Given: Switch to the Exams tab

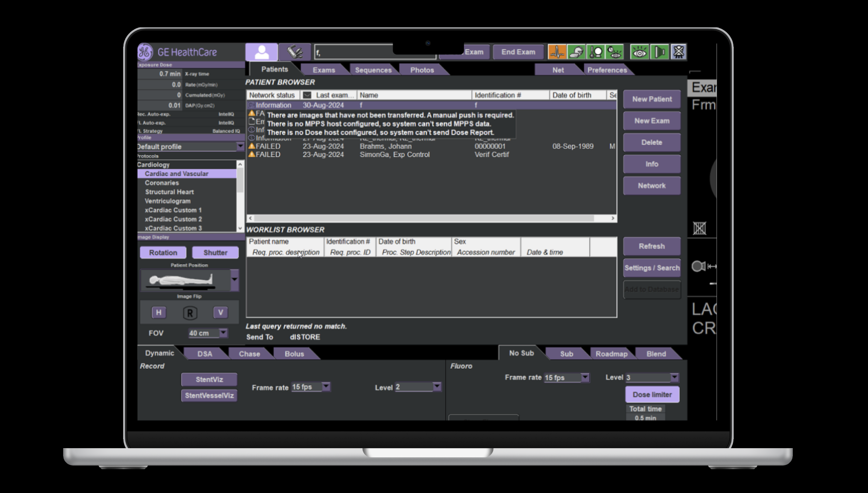Looking at the screenshot, I should (324, 70).
